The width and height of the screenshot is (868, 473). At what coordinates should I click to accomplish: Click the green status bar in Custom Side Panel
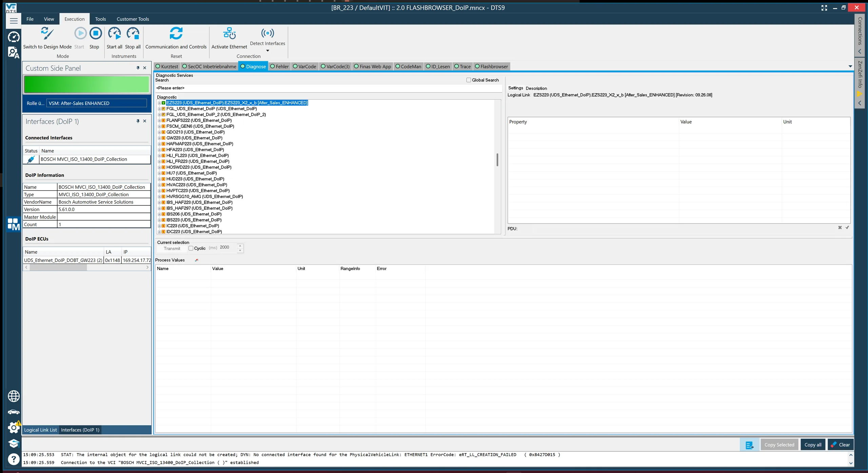click(86, 84)
